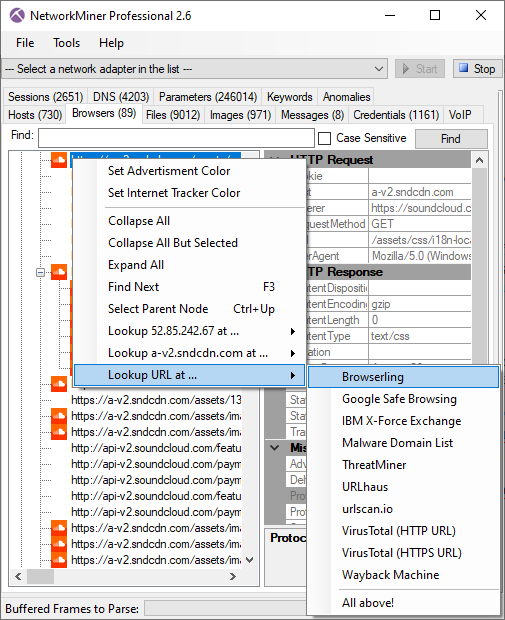The height and width of the screenshot is (620, 505).
Task: Choose All above! lookup entry
Action: 403,603
